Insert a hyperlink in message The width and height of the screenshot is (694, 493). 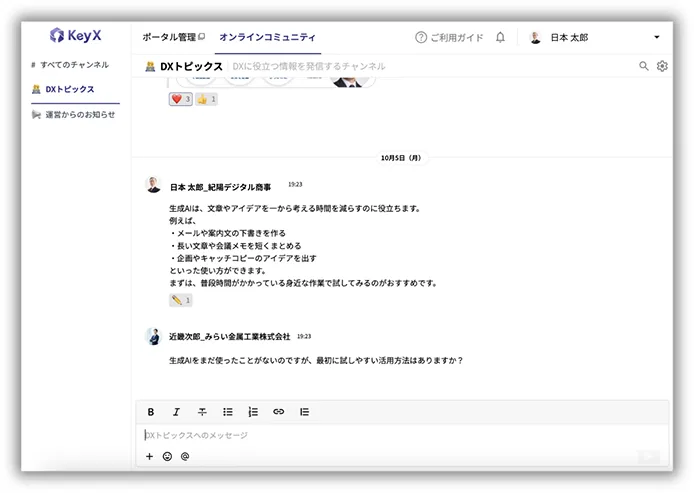[x=278, y=412]
